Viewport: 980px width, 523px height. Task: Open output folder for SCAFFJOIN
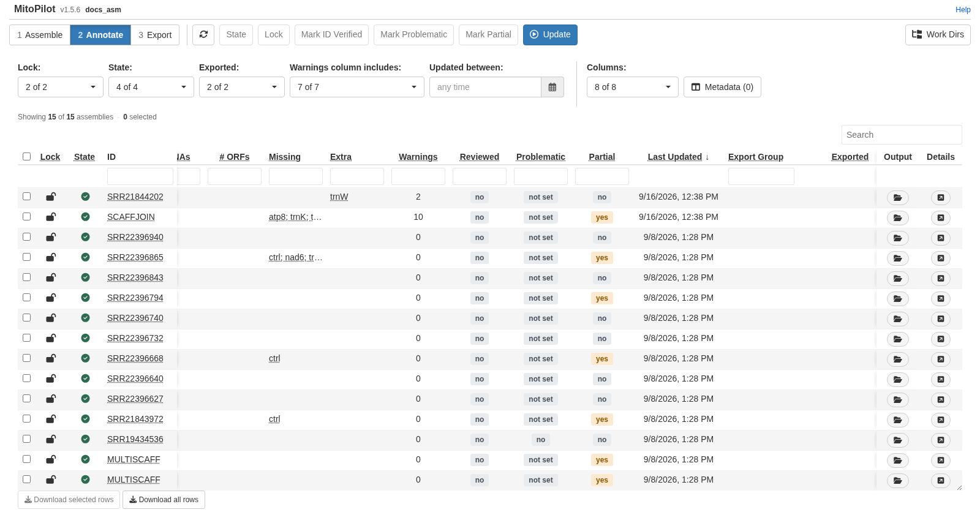point(897,217)
